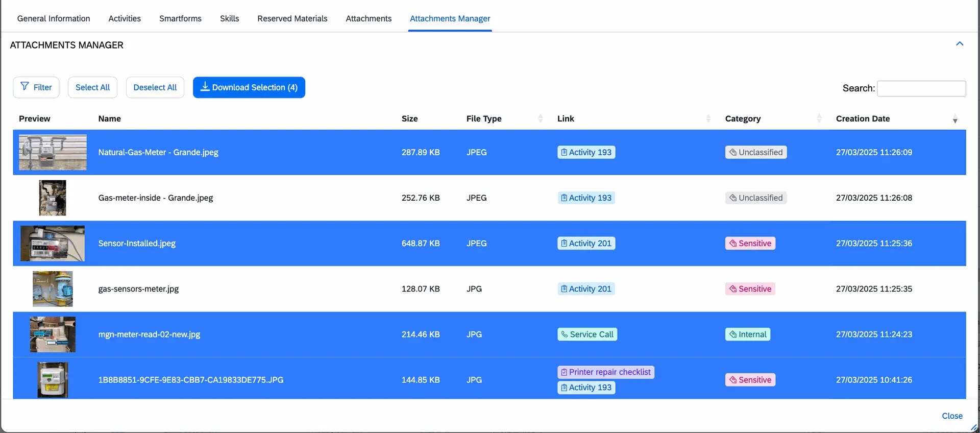Screen dimensions: 980x433
Task: Download the selected four attachments
Action: pyautogui.click(x=249, y=87)
